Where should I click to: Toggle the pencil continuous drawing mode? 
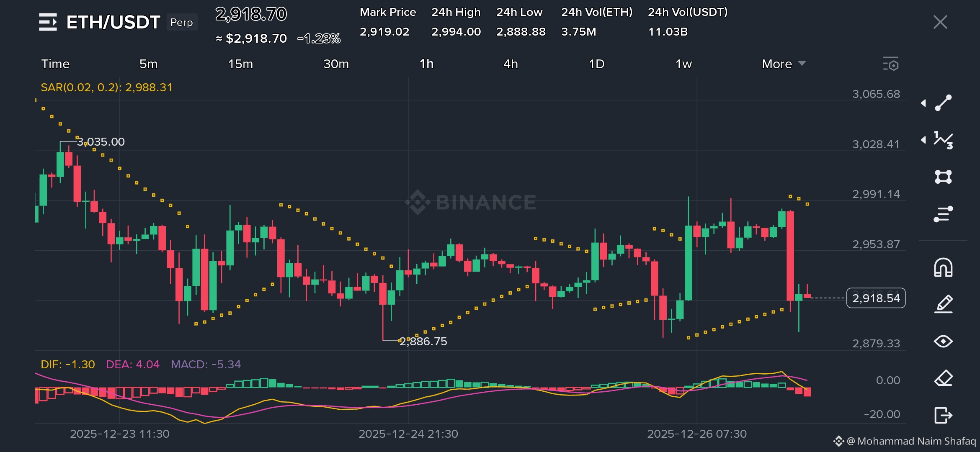pos(943,304)
